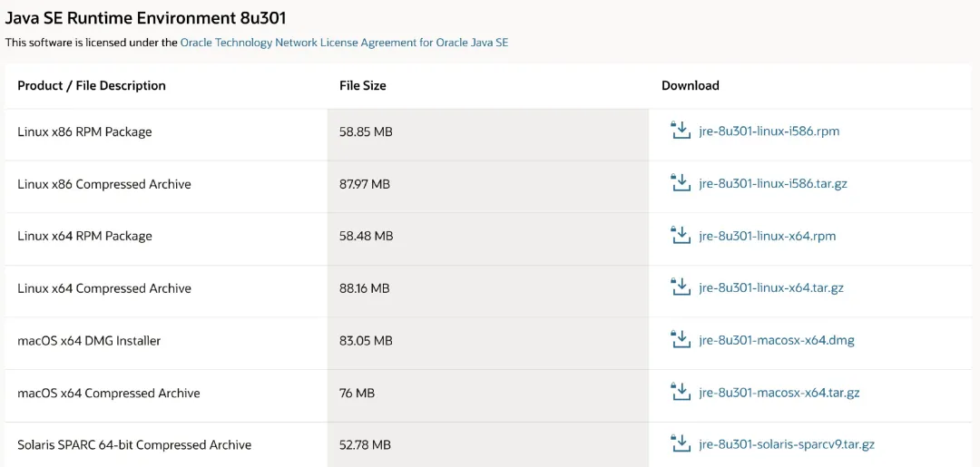The width and height of the screenshot is (980, 467).
Task: Select Linux x86 Compressed Archive description
Action: tap(104, 184)
